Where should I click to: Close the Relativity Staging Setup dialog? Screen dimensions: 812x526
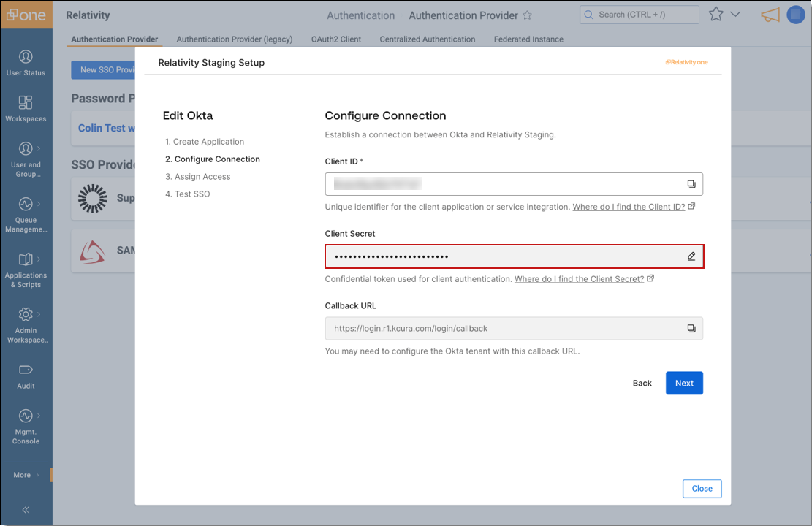[702, 489]
